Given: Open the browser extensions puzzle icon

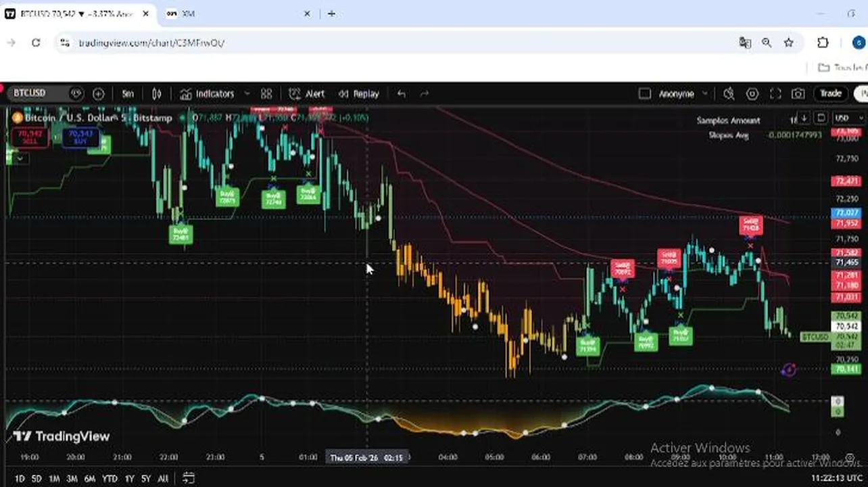Looking at the screenshot, I should pos(823,43).
